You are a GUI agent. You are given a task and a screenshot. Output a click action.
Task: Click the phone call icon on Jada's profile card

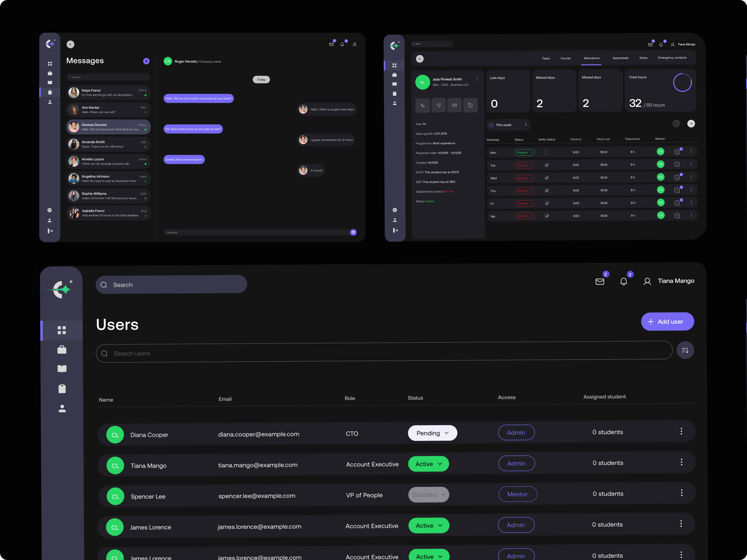(x=423, y=105)
